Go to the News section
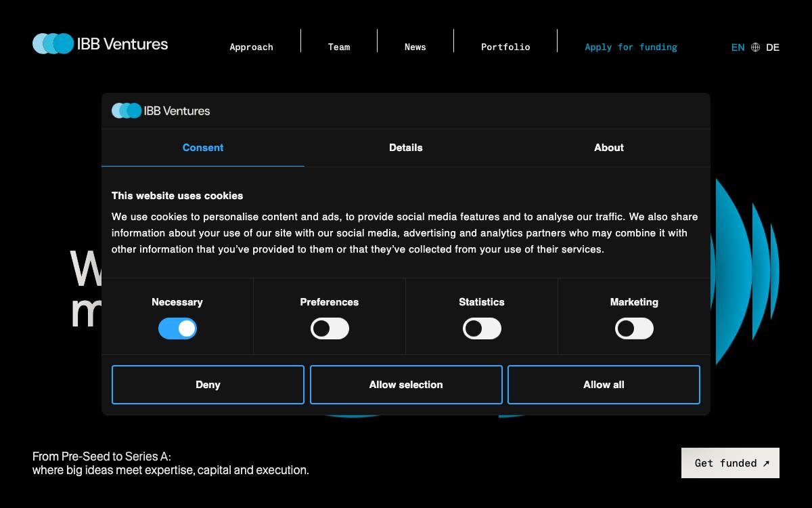The image size is (812, 508). (415, 47)
